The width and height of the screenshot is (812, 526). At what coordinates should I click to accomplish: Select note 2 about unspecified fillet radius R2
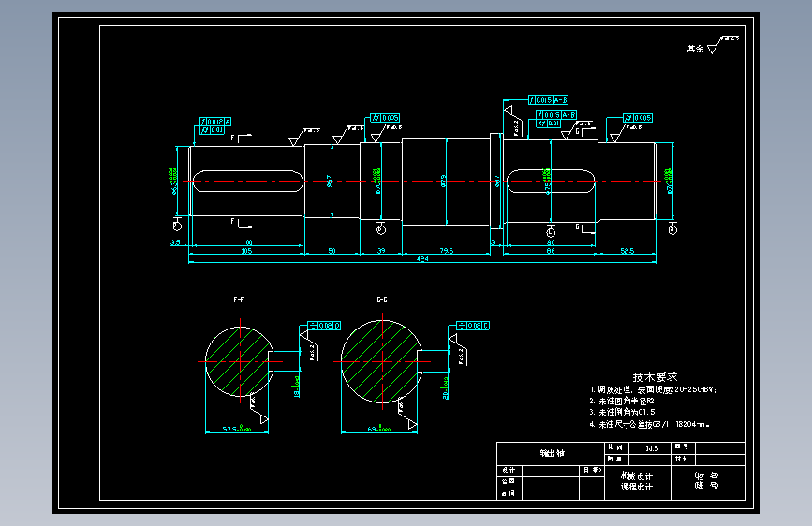point(624,402)
